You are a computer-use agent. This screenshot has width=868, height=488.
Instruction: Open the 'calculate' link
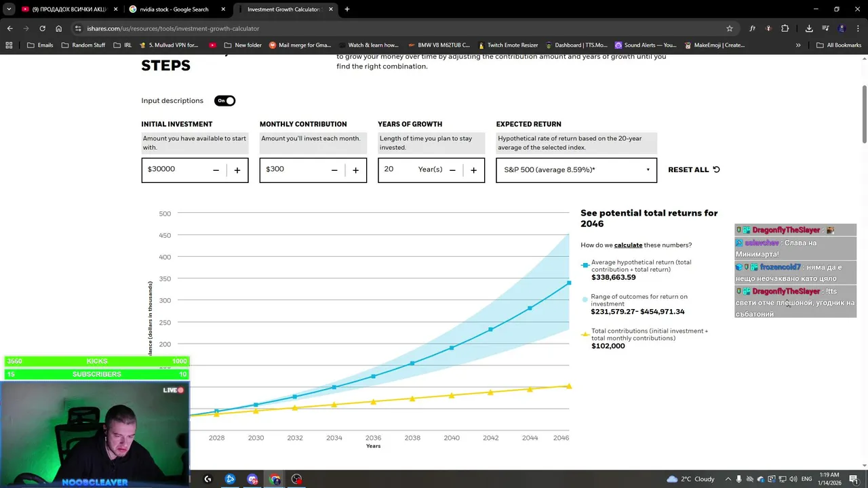pos(628,245)
